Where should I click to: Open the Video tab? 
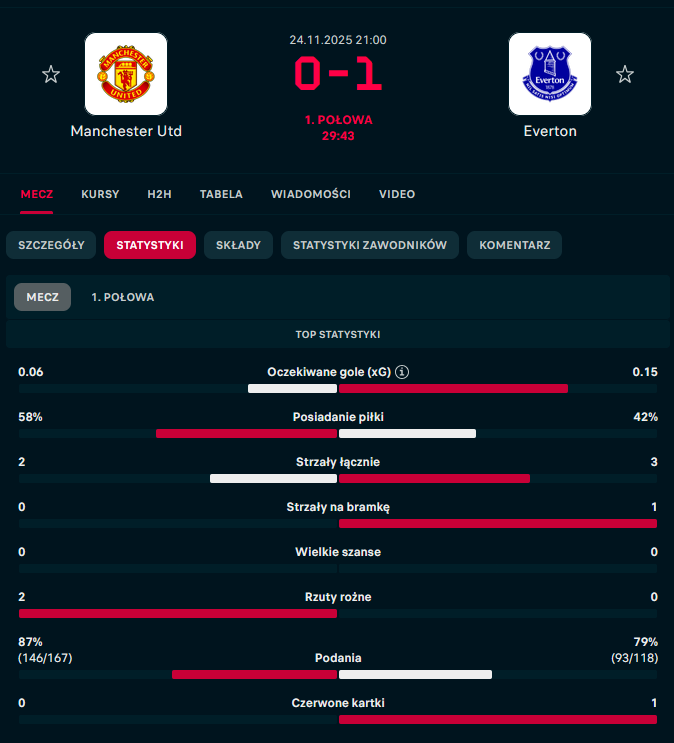(x=397, y=194)
